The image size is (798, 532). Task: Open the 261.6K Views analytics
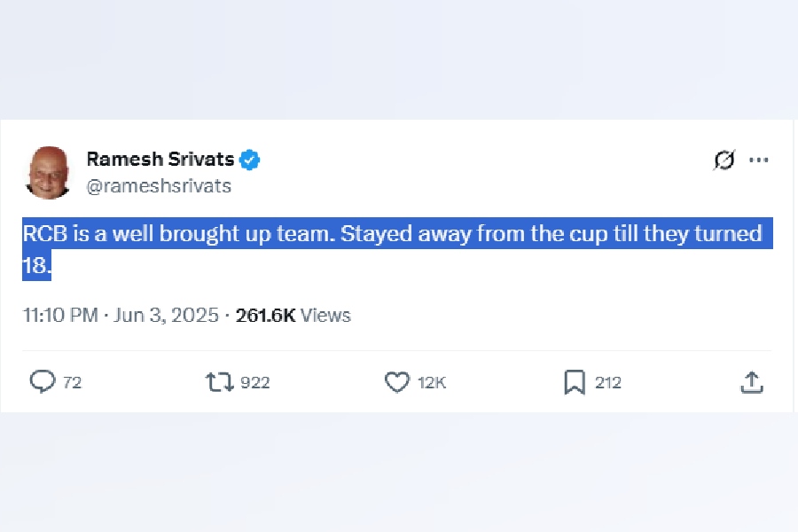(x=293, y=316)
